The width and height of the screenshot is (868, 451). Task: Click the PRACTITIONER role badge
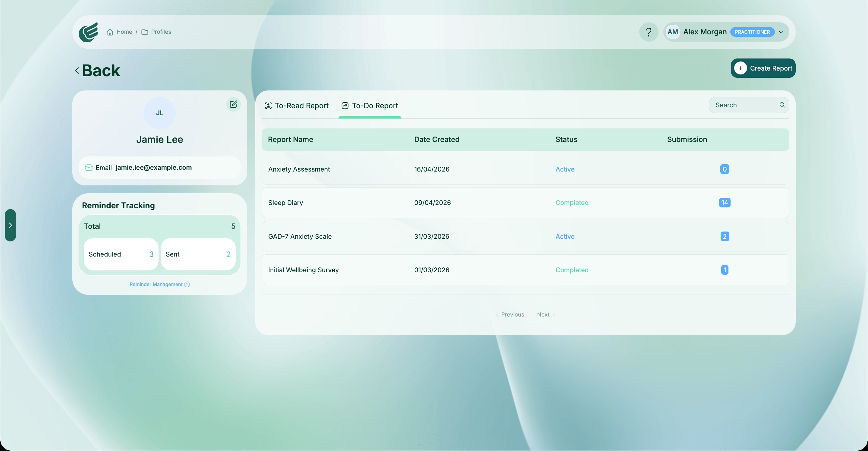[752, 32]
